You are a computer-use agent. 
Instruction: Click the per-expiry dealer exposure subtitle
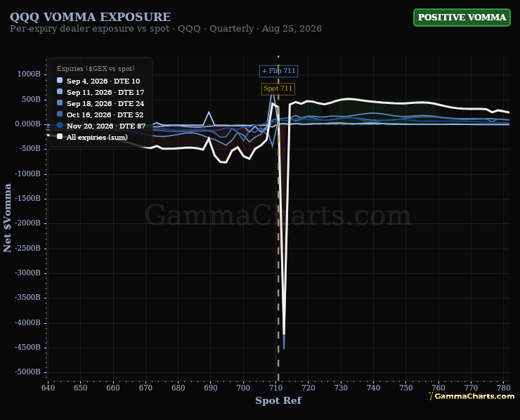coord(166,29)
